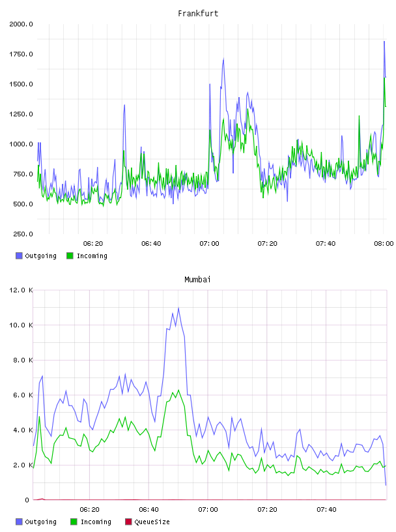Select QueueSize label in Mumbai legend
396x532 pixels.
[152, 522]
